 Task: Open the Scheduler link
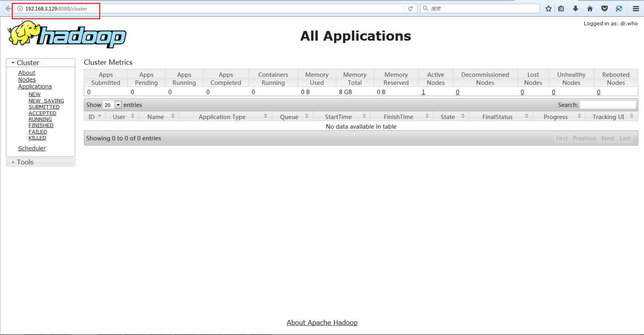pos(32,148)
